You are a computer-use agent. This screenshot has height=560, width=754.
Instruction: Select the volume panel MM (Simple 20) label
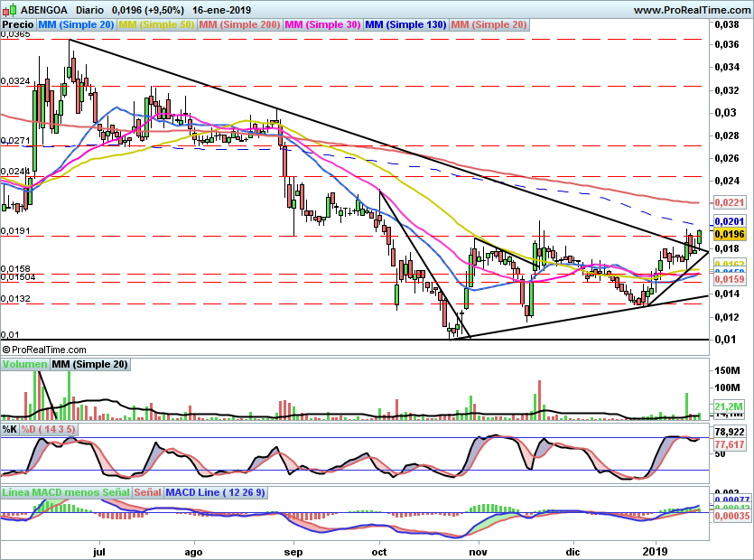90,364
